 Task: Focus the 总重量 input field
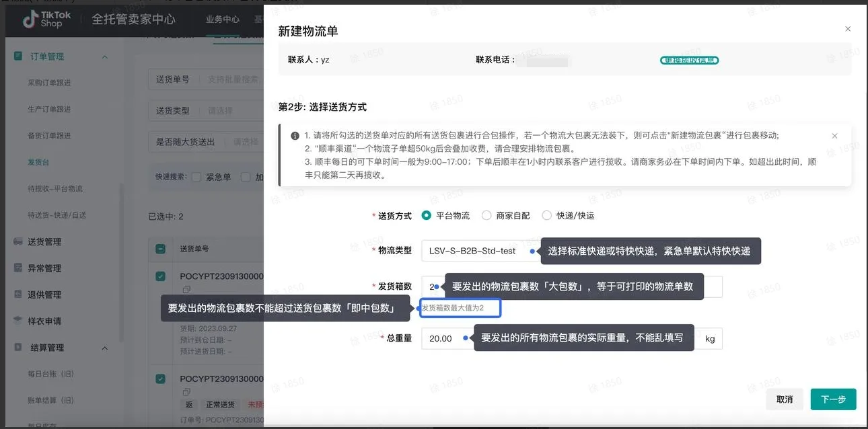pyautogui.click(x=559, y=338)
